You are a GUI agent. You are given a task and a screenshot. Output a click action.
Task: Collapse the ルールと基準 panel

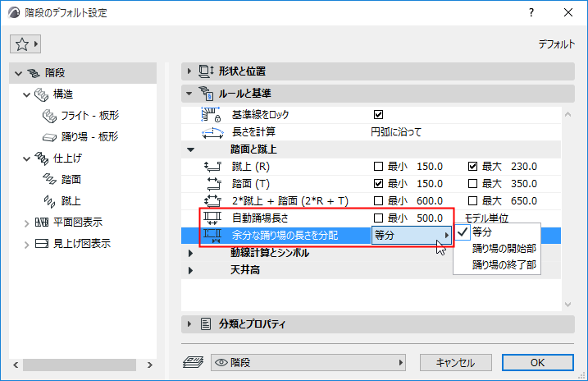pos(189,93)
